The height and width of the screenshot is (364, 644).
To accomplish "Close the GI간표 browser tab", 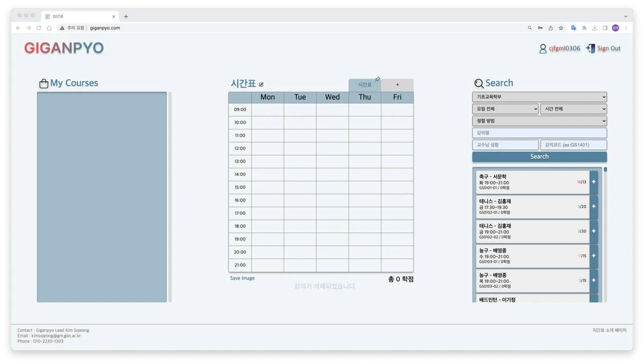I will [x=113, y=17].
